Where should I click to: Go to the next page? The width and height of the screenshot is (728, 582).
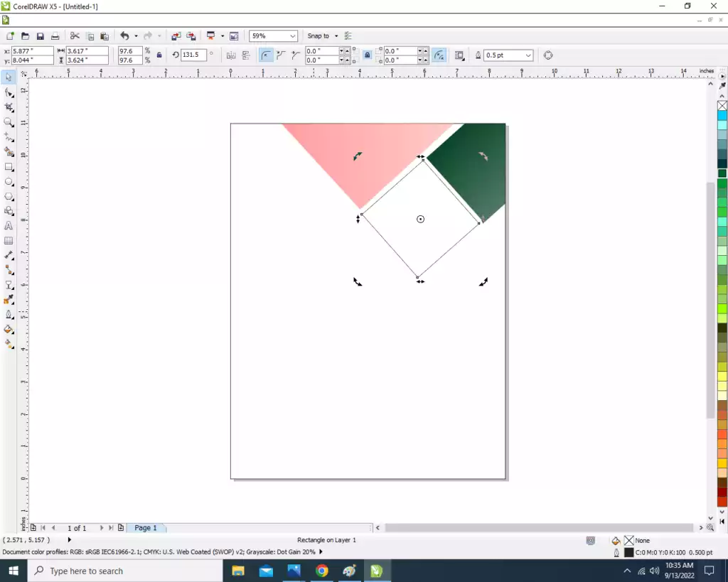point(102,528)
